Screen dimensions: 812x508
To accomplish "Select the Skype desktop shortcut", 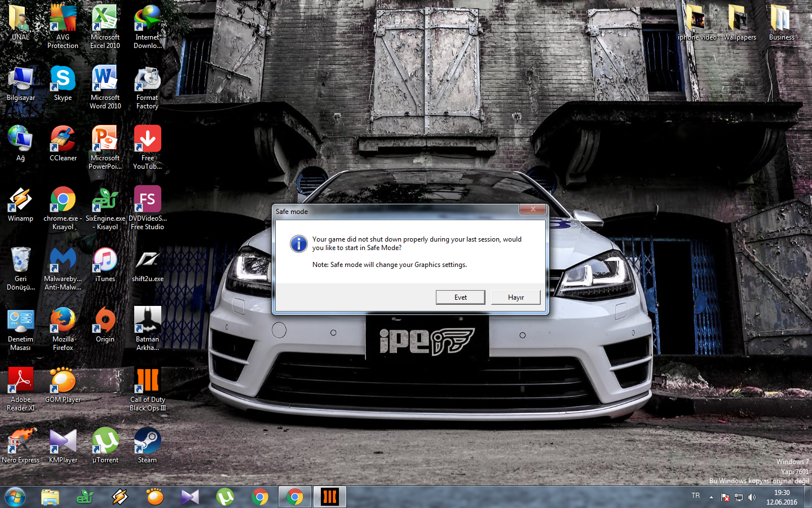I will pyautogui.click(x=63, y=84).
